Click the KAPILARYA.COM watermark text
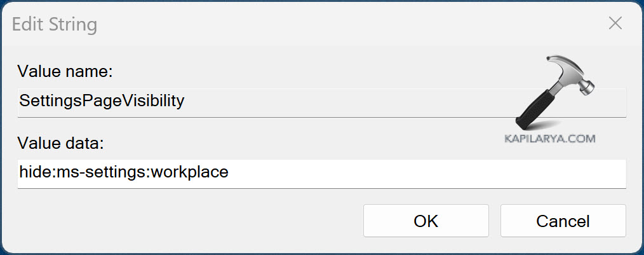Image resolution: width=644 pixels, height=255 pixels. tap(547, 139)
